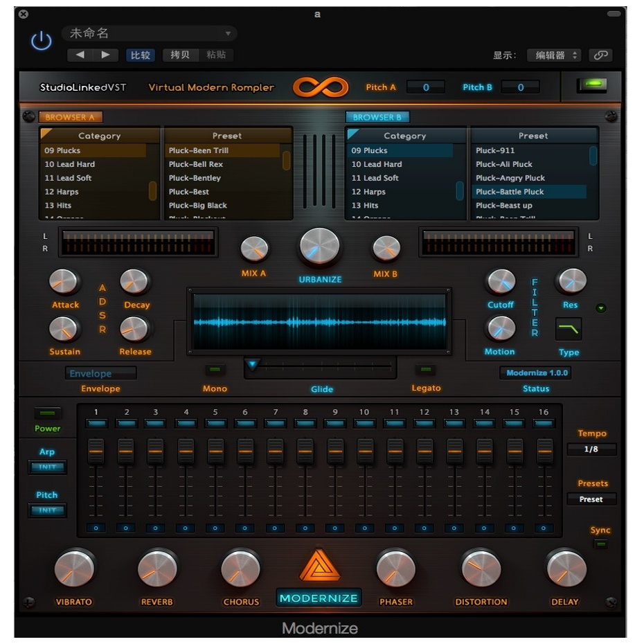Click the Sustain knob
Screen dimensions: 644x644
[x=63, y=329]
